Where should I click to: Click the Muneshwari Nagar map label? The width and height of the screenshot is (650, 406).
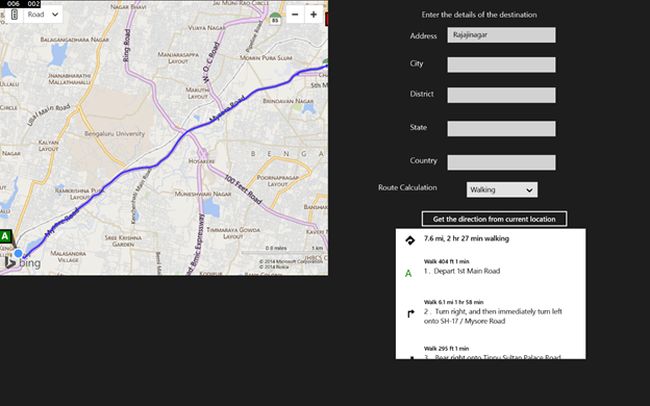coord(203,194)
